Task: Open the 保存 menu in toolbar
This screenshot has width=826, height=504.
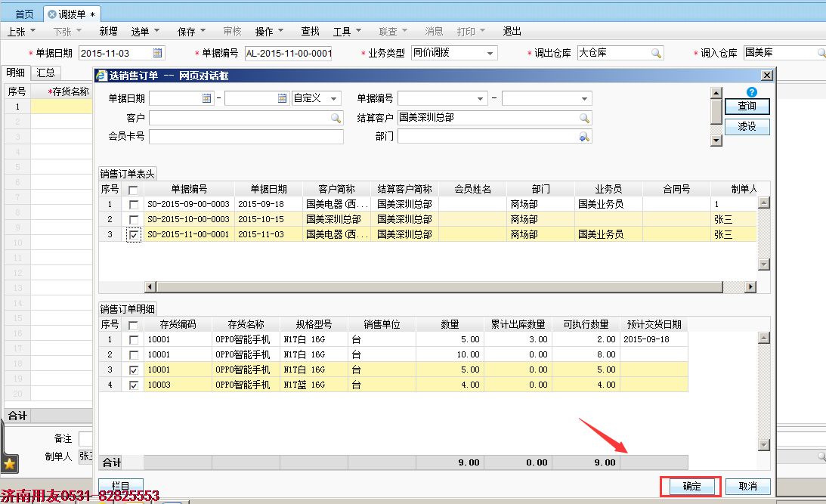Action: 191,32
